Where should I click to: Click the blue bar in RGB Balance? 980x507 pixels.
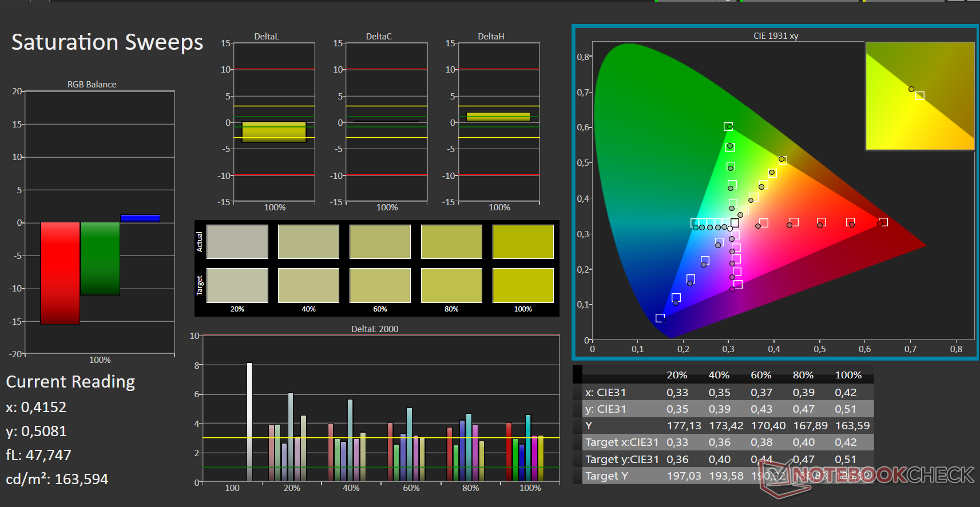coord(140,218)
